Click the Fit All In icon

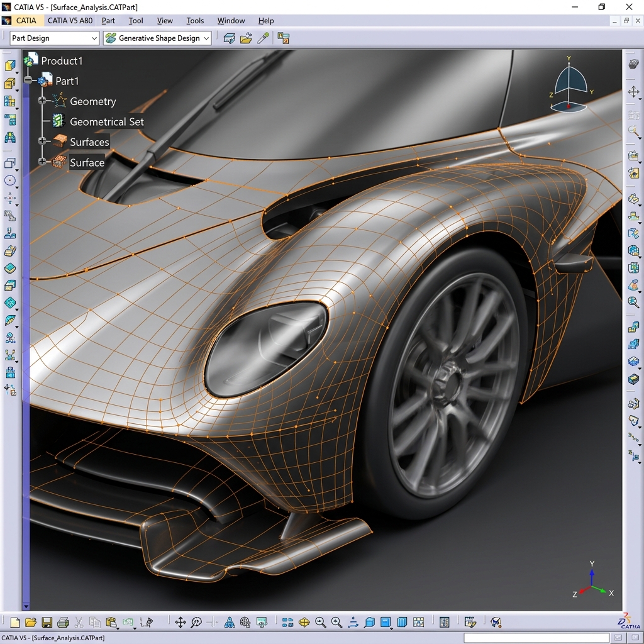[x=304, y=622]
